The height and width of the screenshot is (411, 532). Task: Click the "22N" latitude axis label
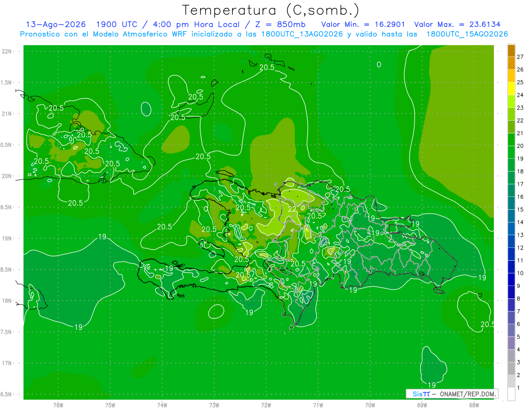click(x=8, y=51)
